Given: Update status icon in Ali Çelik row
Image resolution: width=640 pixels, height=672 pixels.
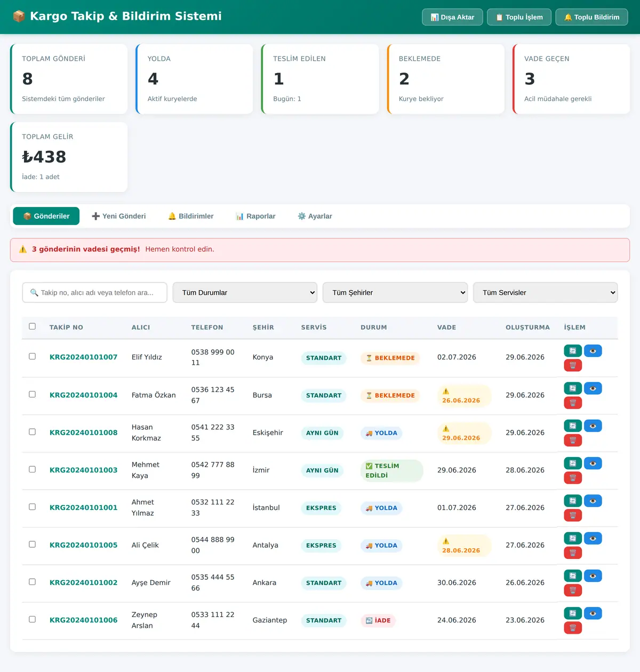Looking at the screenshot, I should point(573,538).
